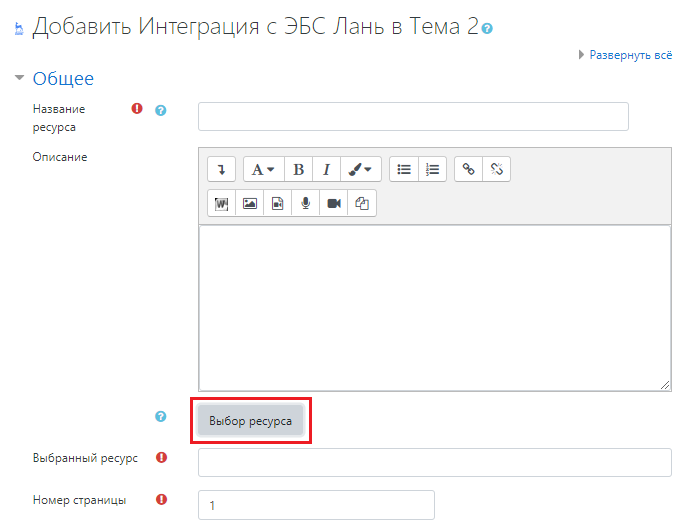Click the import from Word icon

point(221,203)
